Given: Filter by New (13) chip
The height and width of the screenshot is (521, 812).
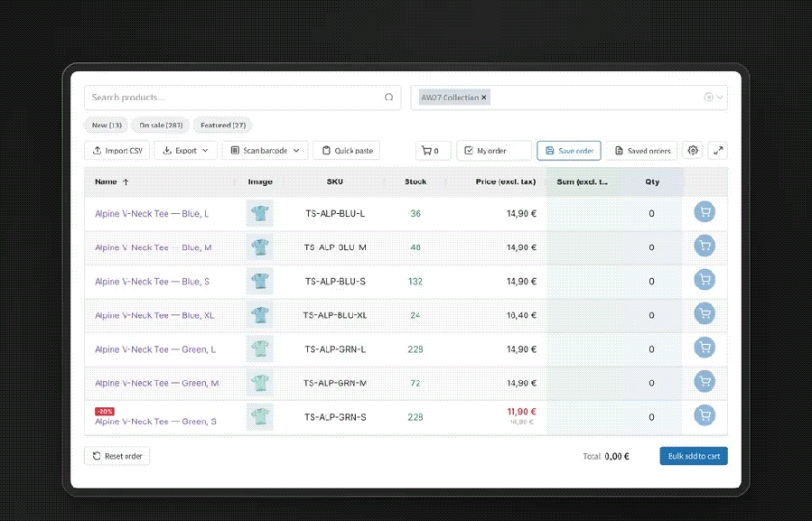Looking at the screenshot, I should pyautogui.click(x=107, y=126).
